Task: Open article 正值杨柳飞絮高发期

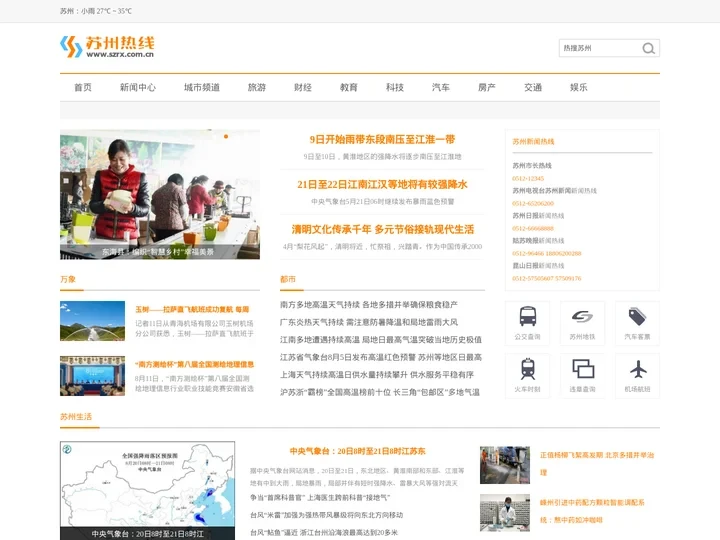Action: point(597,463)
